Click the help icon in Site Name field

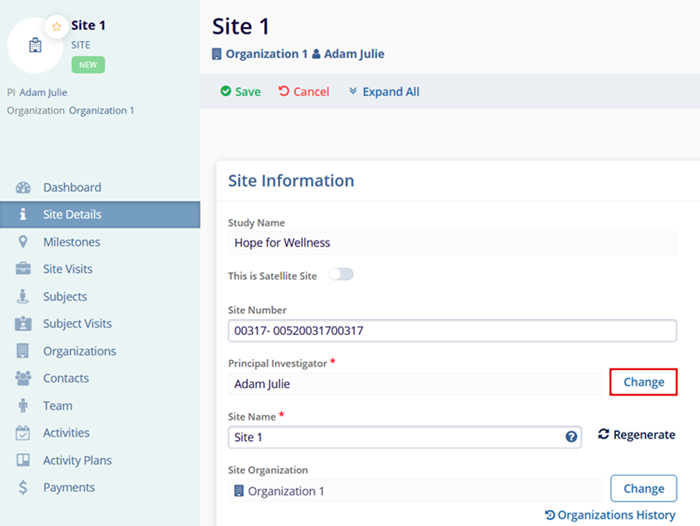pos(571,437)
